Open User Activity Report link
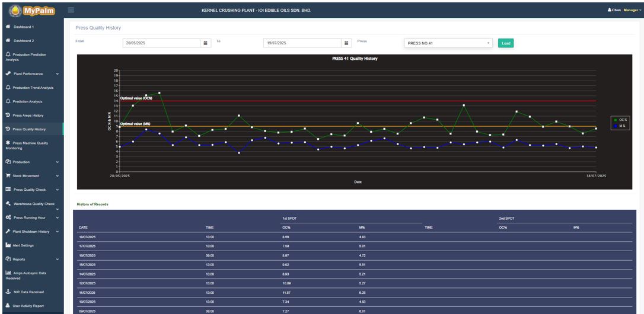644x314 pixels. pyautogui.click(x=30, y=306)
